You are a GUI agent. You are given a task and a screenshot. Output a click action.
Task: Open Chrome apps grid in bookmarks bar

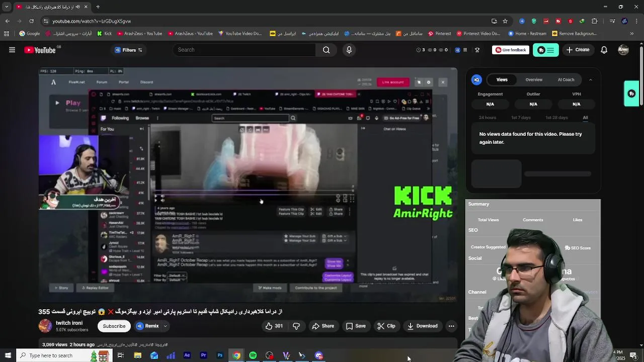(x=6, y=34)
